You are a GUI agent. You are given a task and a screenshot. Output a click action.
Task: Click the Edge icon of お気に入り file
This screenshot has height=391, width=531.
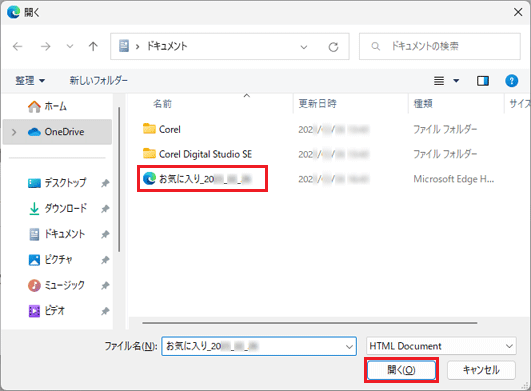(149, 178)
